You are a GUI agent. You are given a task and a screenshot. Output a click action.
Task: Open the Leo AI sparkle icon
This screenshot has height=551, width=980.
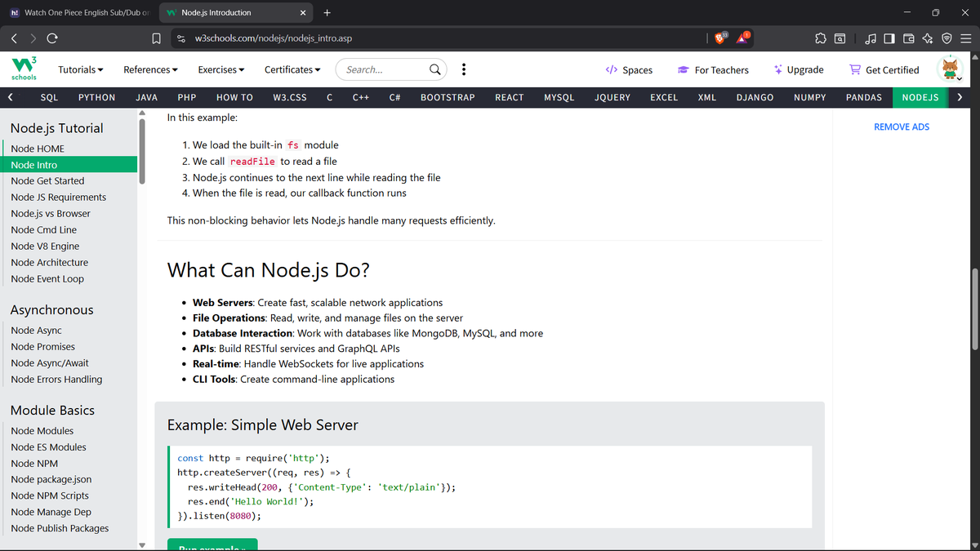(927, 38)
